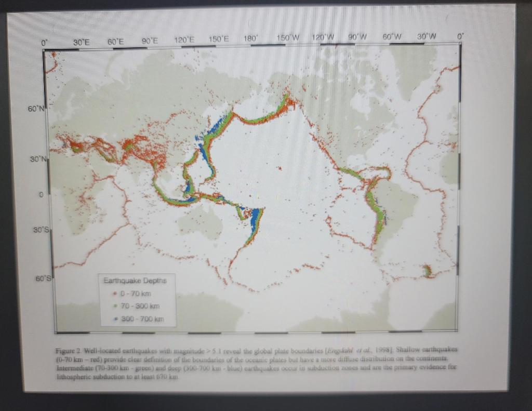The height and width of the screenshot is (411, 532).
Task: Click the 150°W longitude label
Action: [x=287, y=38]
